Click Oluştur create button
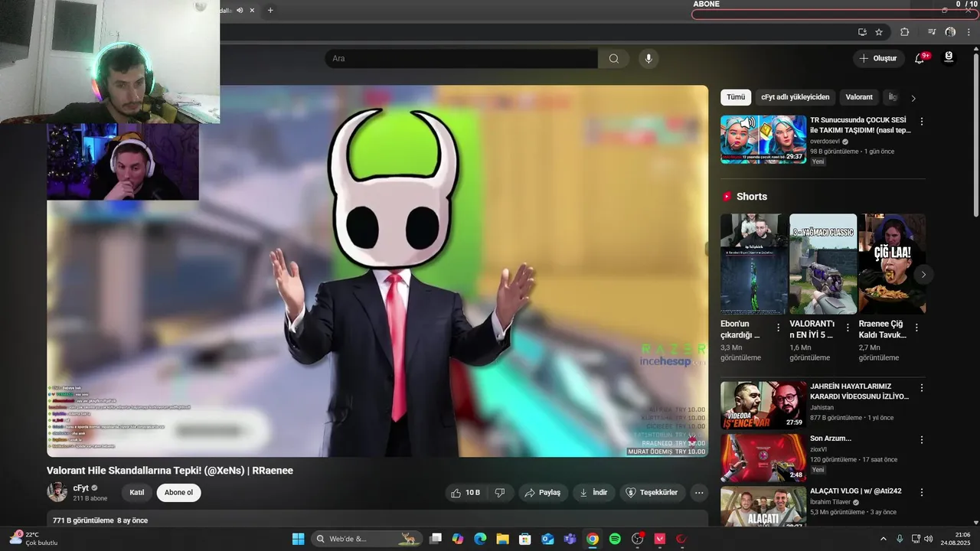Viewport: 980px width, 551px height. (x=878, y=59)
